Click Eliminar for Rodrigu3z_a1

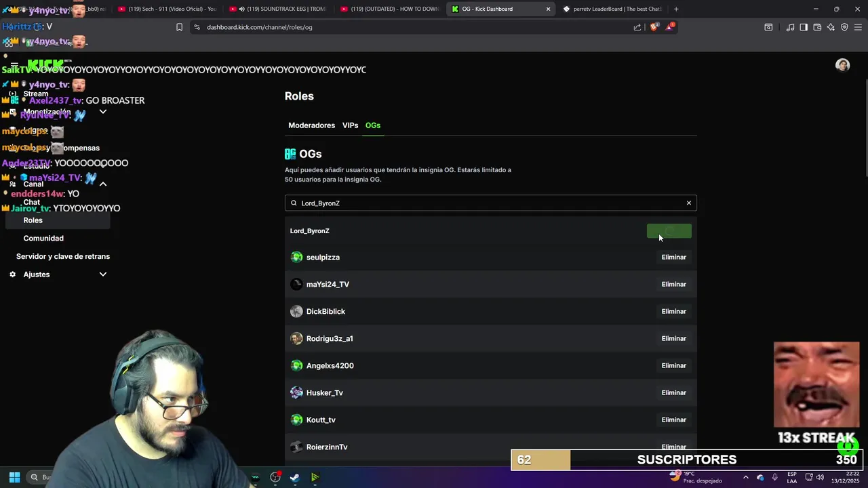(x=673, y=339)
